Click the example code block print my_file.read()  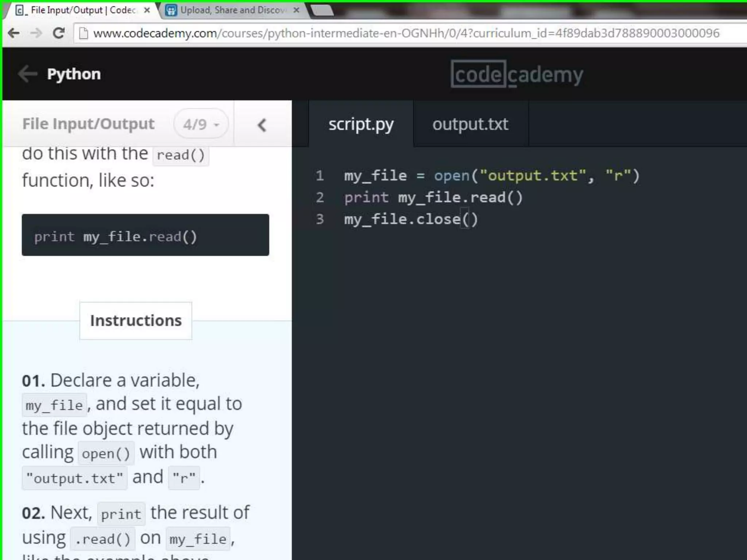[145, 235]
